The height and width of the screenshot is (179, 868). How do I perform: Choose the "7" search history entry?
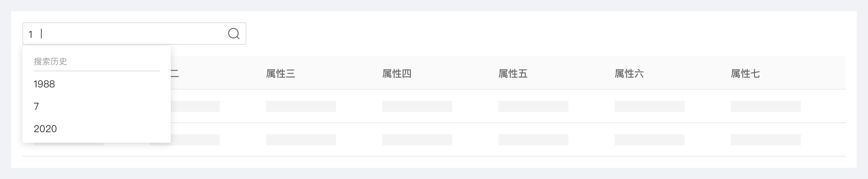(x=36, y=107)
